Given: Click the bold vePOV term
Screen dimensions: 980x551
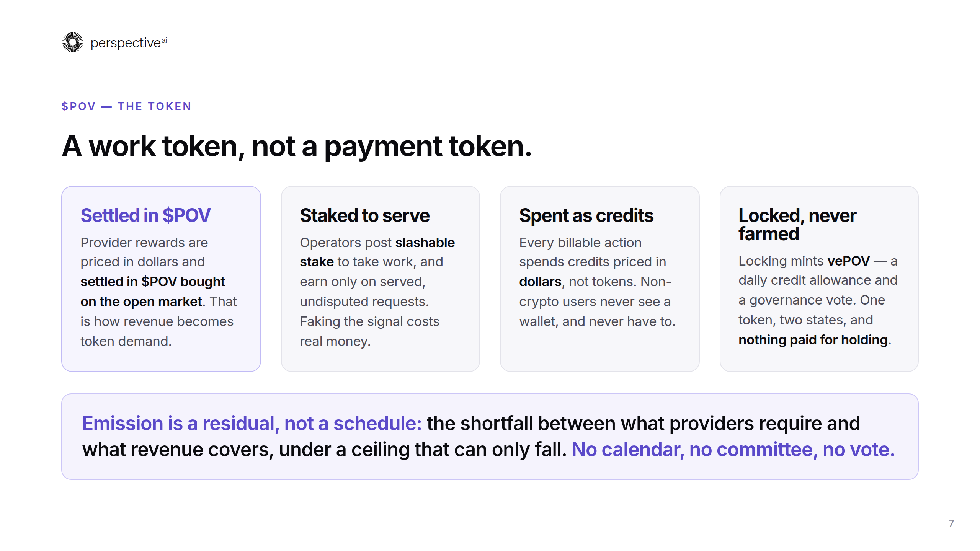Looking at the screenshot, I should pos(848,261).
